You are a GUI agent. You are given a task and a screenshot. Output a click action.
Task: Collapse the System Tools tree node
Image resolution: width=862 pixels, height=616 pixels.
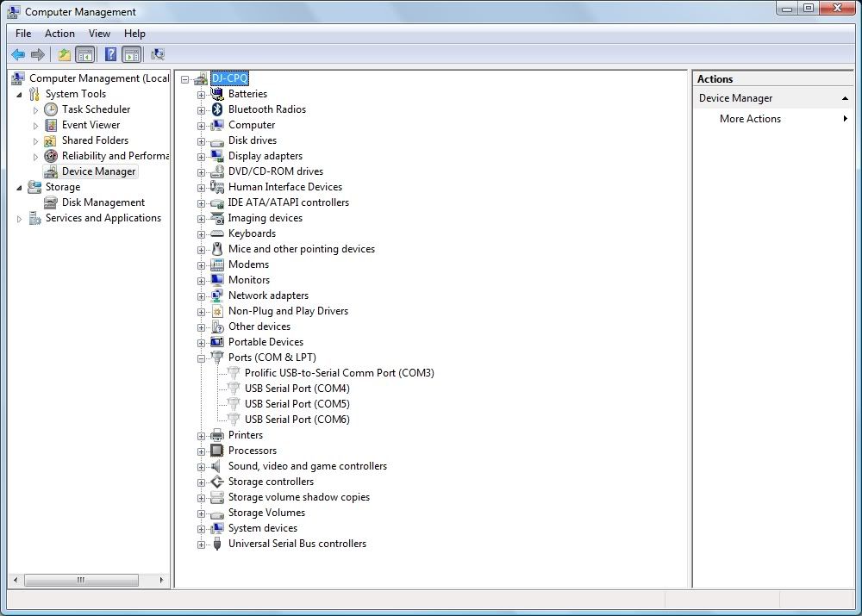[x=19, y=95]
